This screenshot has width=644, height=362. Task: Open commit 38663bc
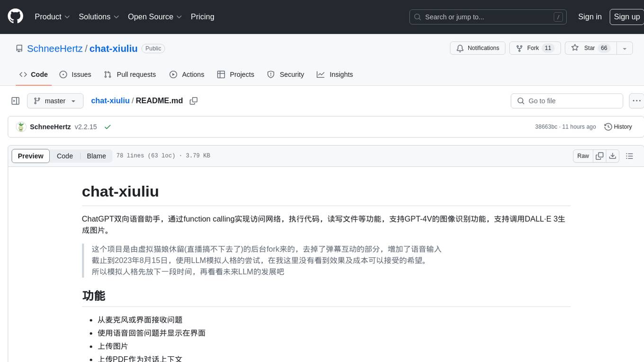pos(546,127)
